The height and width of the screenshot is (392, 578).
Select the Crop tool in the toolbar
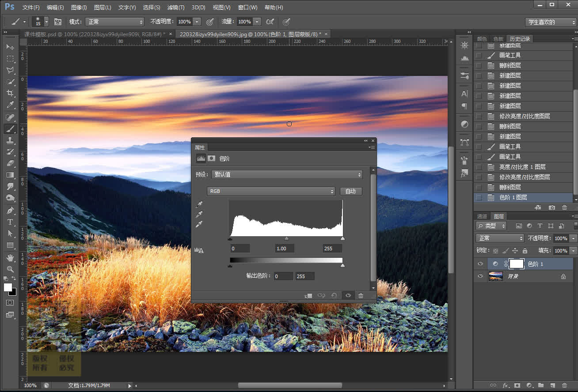coord(10,93)
